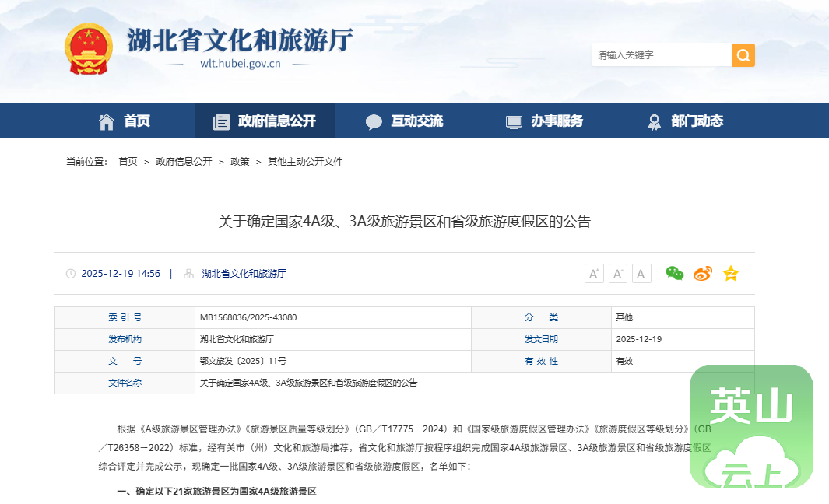Share article to Weibo
This screenshot has height=504, width=829.
point(702,274)
